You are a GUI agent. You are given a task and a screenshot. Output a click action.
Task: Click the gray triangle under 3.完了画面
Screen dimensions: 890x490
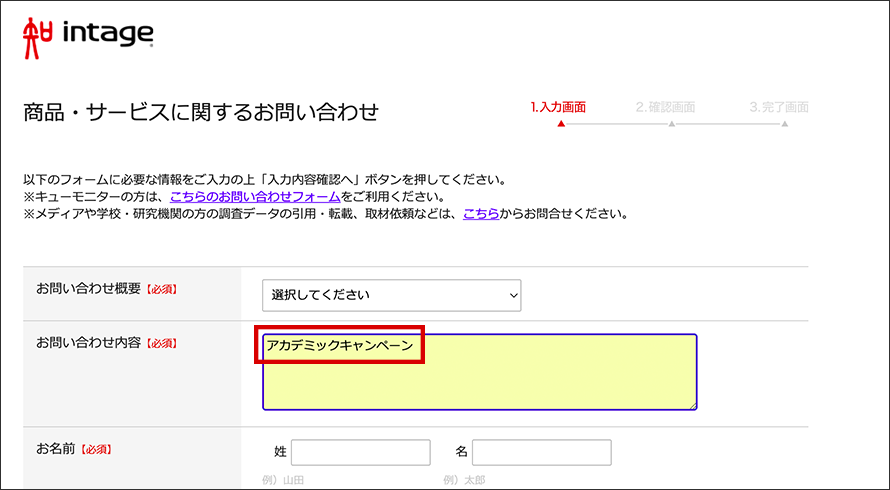tap(785, 124)
